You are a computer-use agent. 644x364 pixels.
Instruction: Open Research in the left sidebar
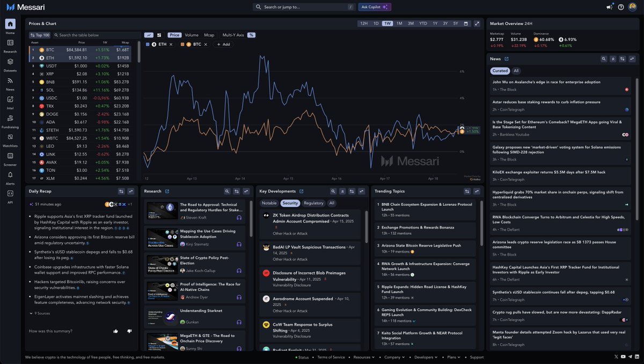[10, 43]
